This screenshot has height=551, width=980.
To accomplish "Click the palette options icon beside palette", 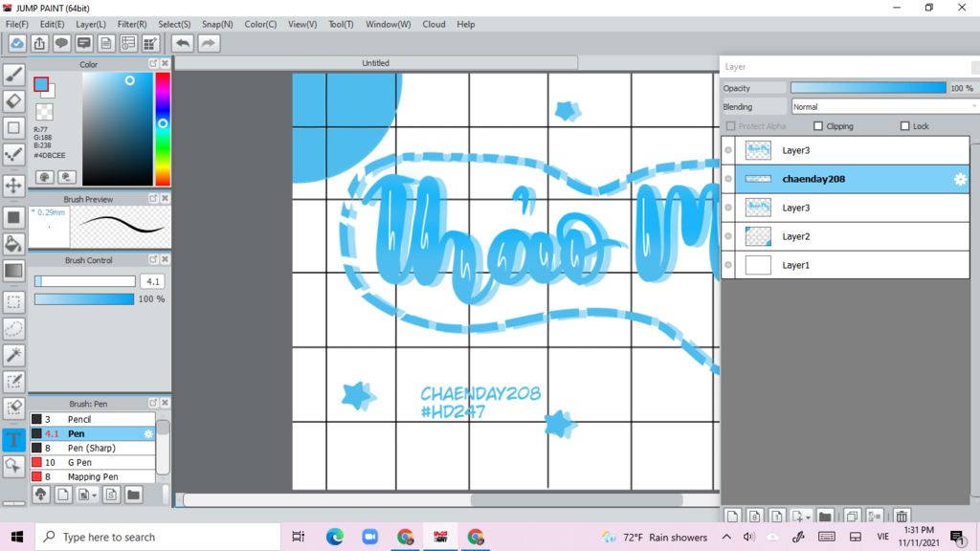I will point(67,177).
